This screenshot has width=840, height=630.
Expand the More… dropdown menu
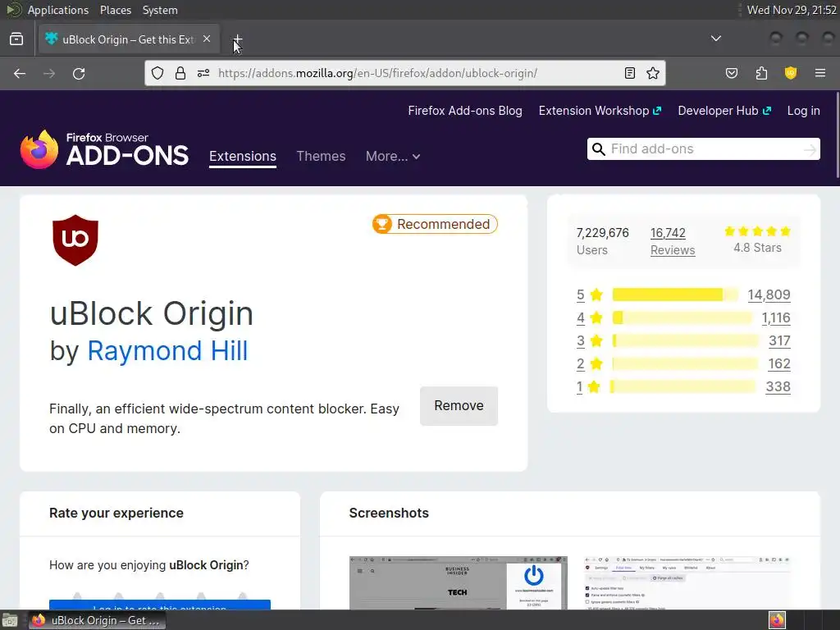(393, 157)
